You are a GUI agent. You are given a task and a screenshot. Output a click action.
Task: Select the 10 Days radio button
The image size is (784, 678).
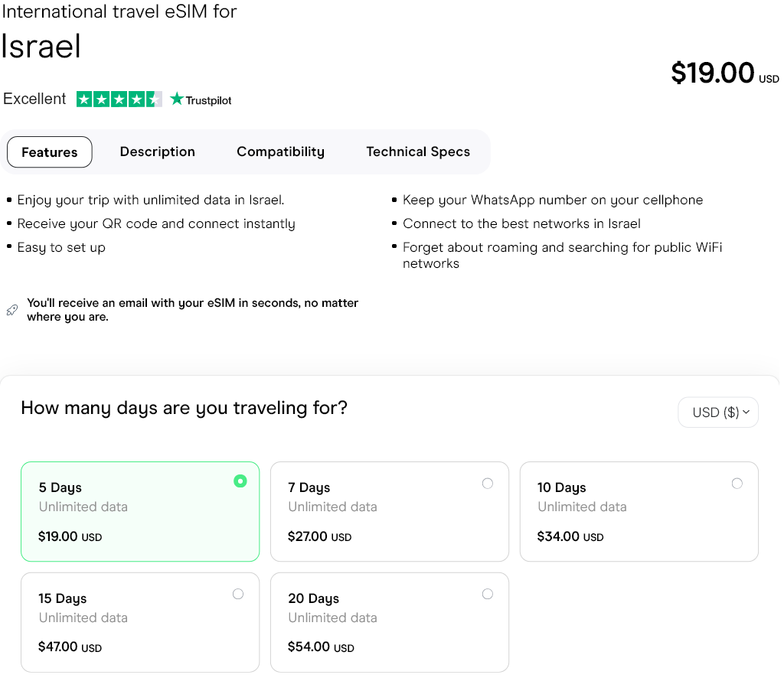tap(737, 483)
